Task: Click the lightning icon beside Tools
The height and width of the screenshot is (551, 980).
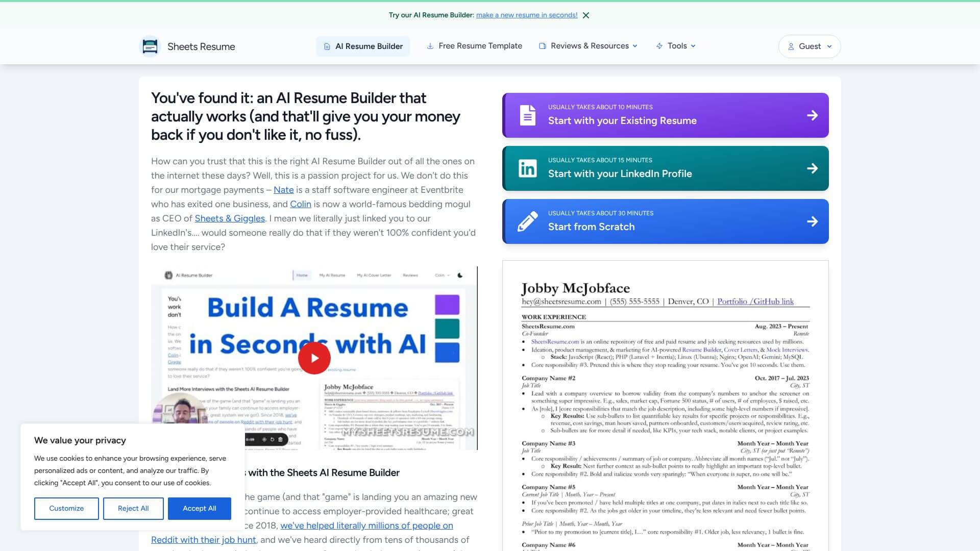Action: coord(659,46)
